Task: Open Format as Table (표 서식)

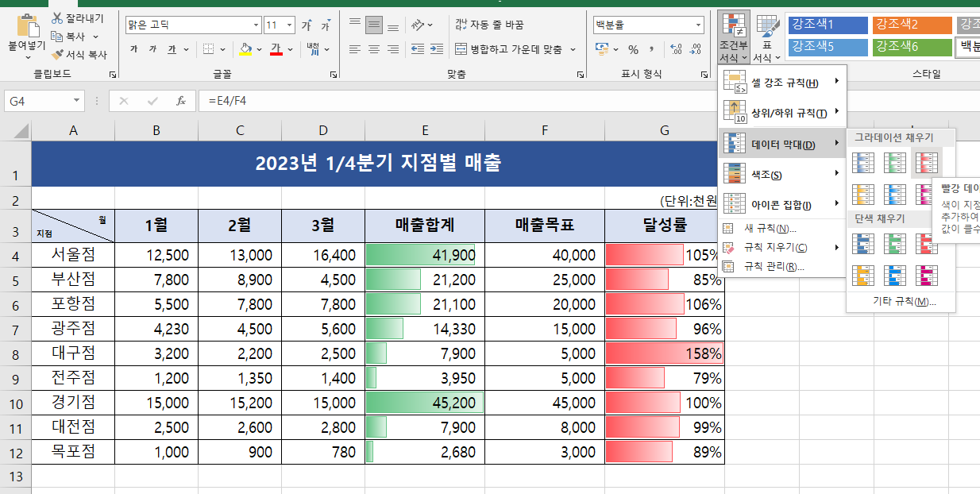Action: 767,37
